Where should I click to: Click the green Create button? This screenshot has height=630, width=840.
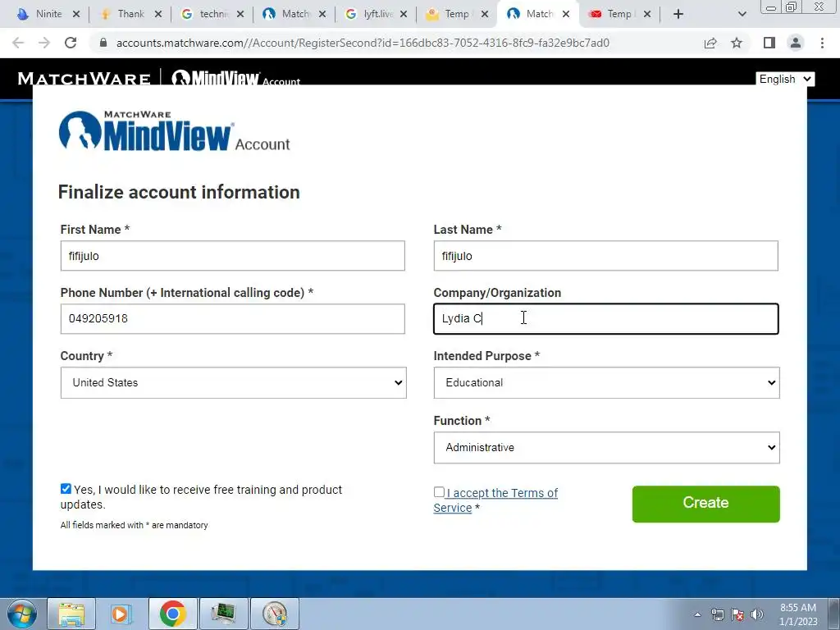(705, 504)
